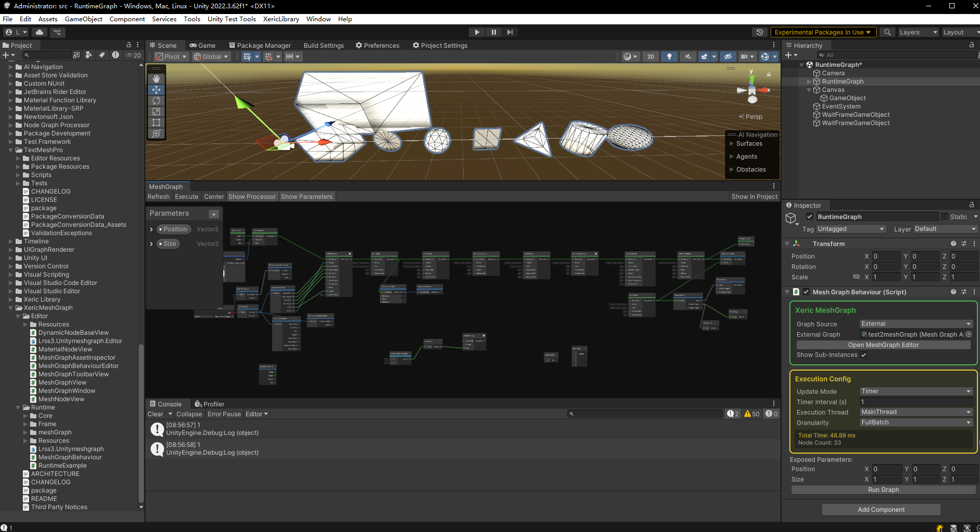The height and width of the screenshot is (532, 980).
Task: Click the global search magnifier icon
Action: (888, 32)
